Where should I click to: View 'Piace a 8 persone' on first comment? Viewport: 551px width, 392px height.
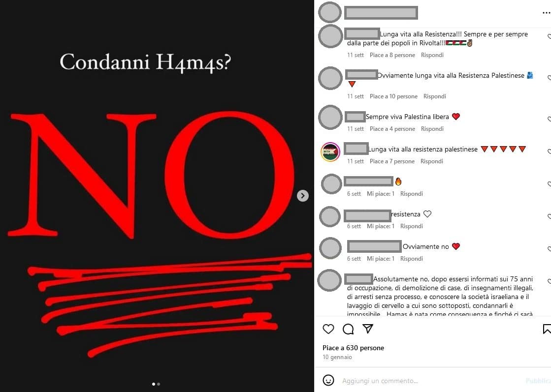392,55
